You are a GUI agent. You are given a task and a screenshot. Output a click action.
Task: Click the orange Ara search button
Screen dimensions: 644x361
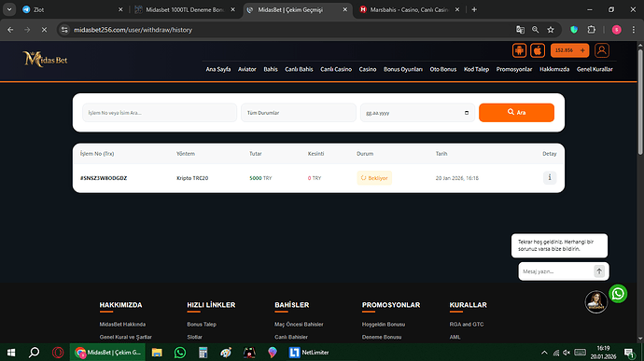coord(516,113)
